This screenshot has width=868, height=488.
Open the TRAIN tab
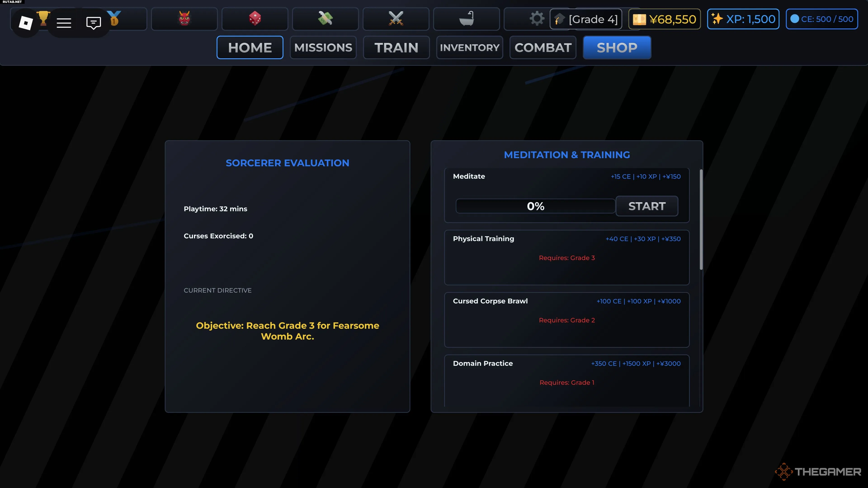tap(396, 47)
